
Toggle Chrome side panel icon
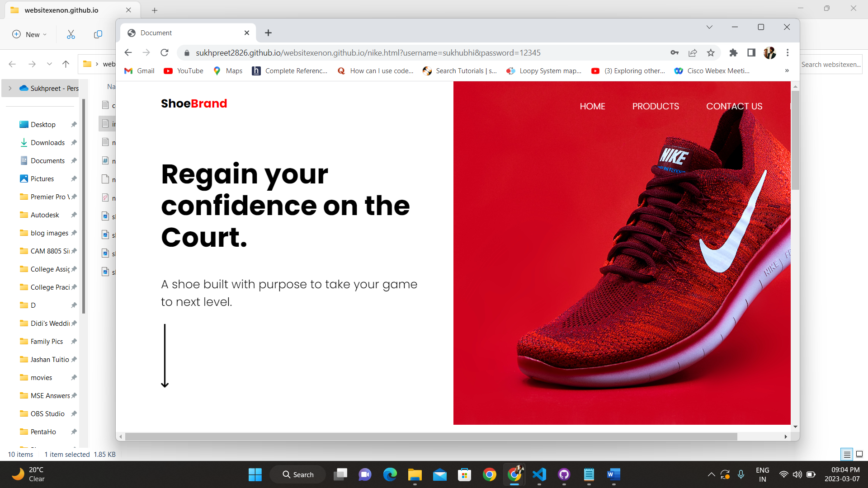pos(751,53)
